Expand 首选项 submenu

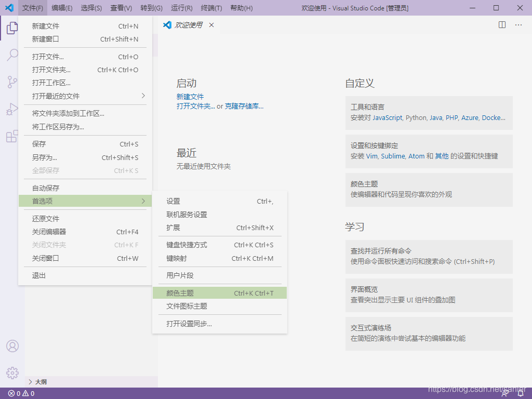point(85,201)
